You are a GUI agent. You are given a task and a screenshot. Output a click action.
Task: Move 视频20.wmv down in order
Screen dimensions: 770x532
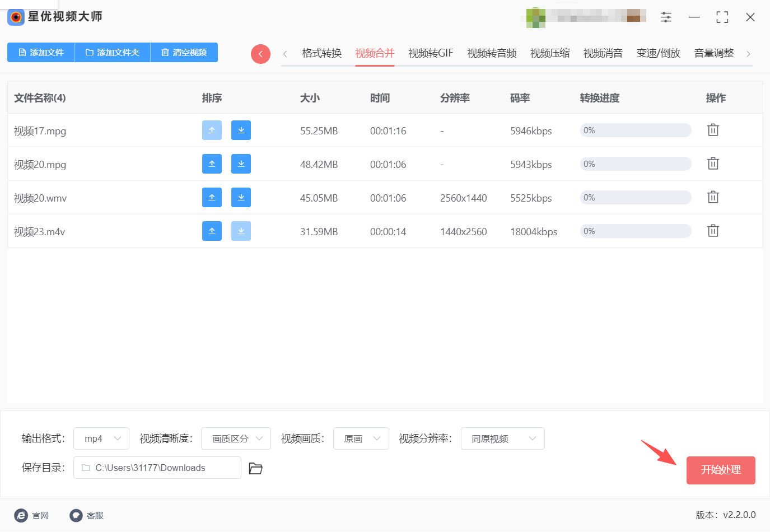click(x=241, y=198)
